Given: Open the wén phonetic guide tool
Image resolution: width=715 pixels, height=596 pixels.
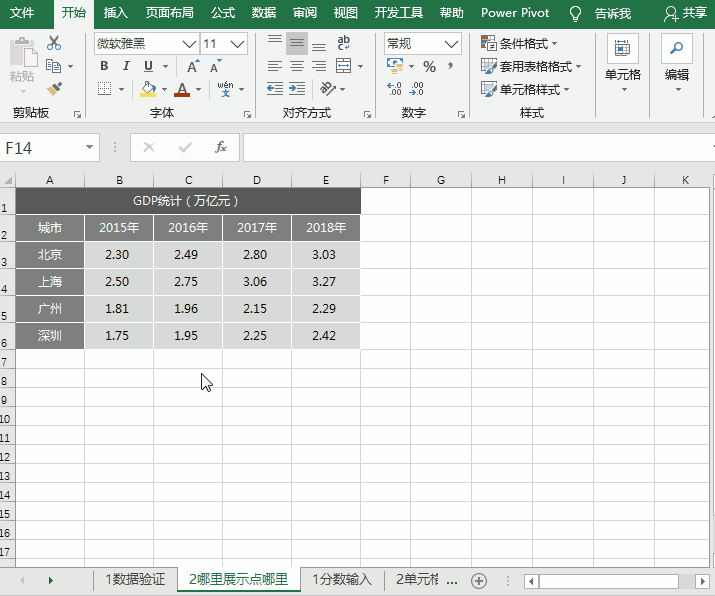Looking at the screenshot, I should tap(225, 88).
